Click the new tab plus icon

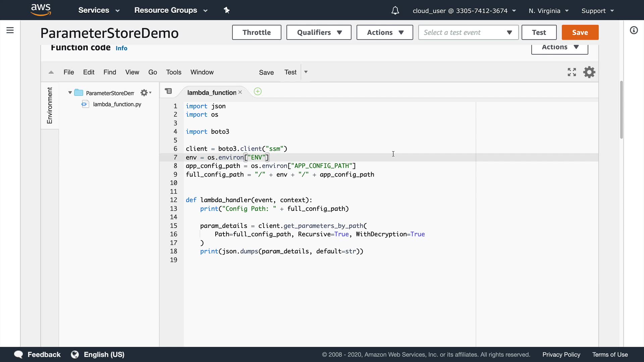[258, 92]
